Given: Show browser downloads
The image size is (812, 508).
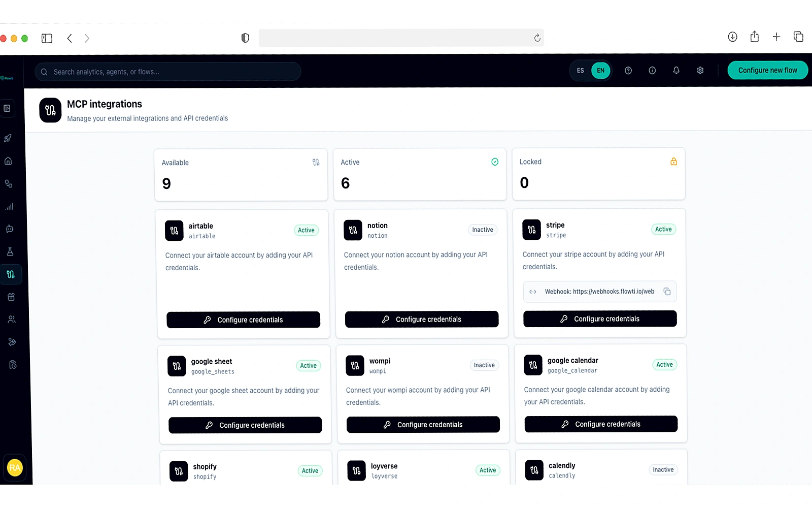Looking at the screenshot, I should (732, 37).
